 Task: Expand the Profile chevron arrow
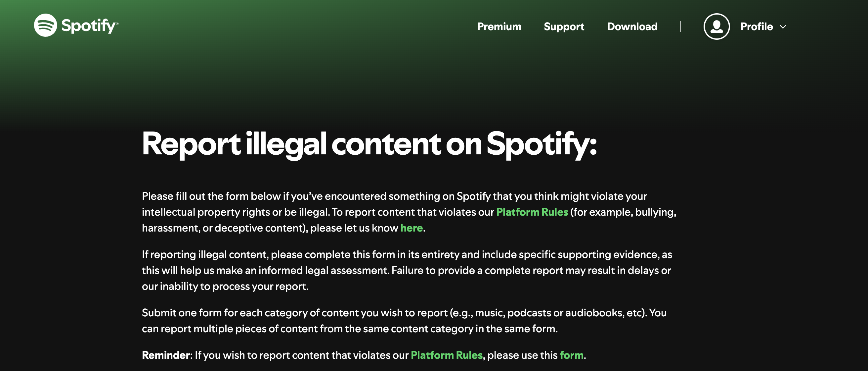[x=783, y=26]
